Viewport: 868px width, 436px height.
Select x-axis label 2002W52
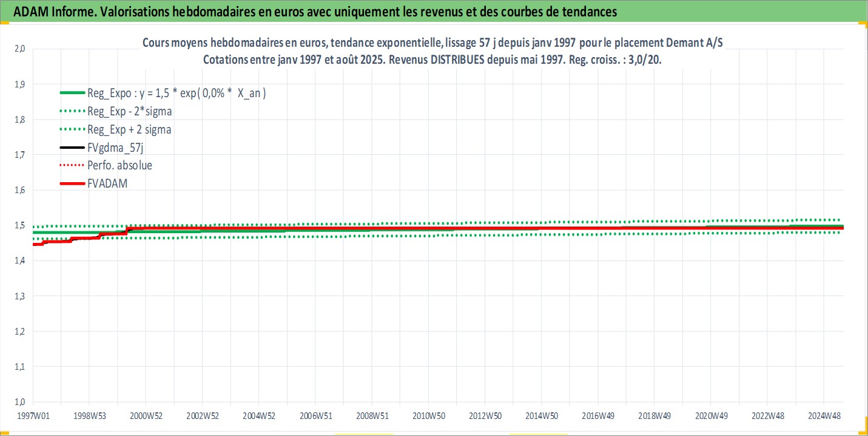[x=202, y=416]
